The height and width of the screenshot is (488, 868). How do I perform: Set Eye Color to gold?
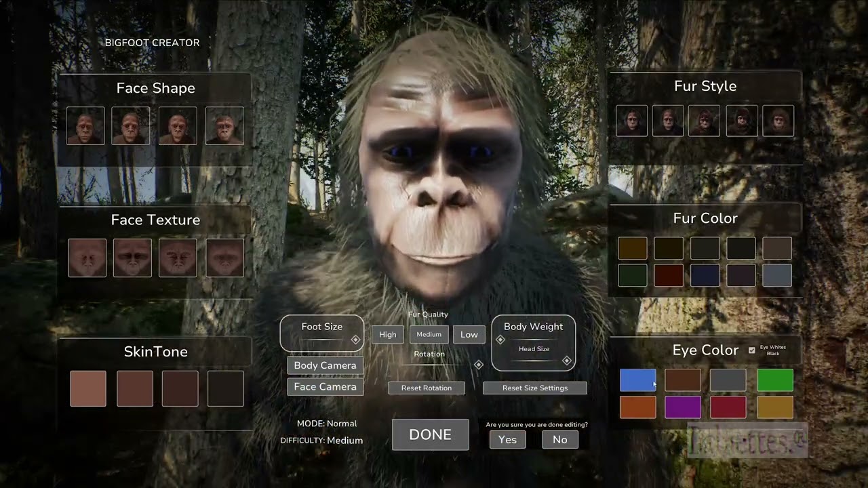click(775, 407)
